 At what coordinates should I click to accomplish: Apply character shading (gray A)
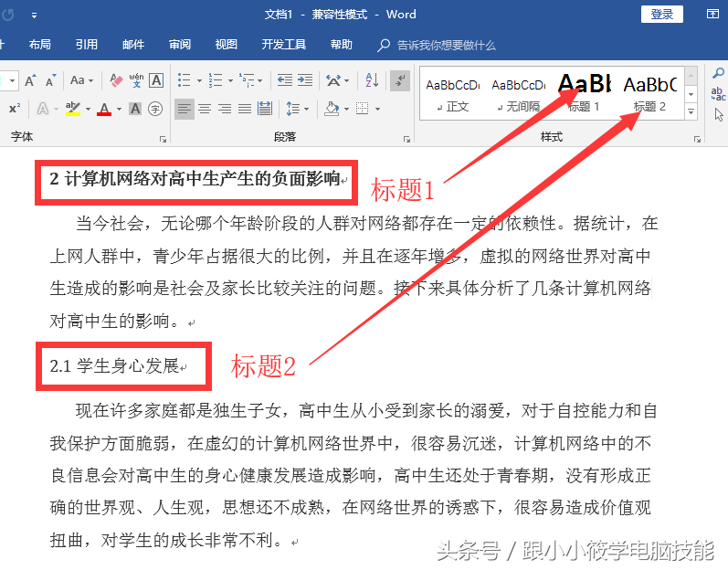point(135,109)
